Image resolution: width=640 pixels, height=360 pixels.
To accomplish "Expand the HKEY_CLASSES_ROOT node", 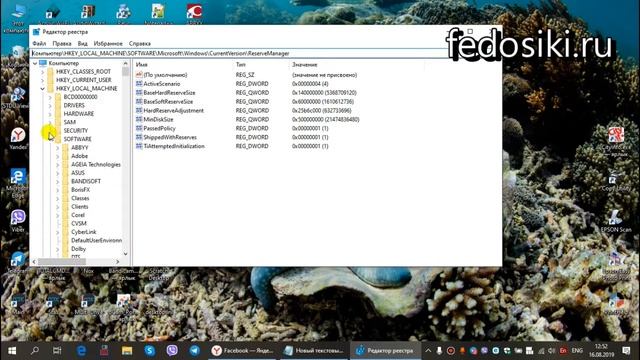I will pos(42,71).
